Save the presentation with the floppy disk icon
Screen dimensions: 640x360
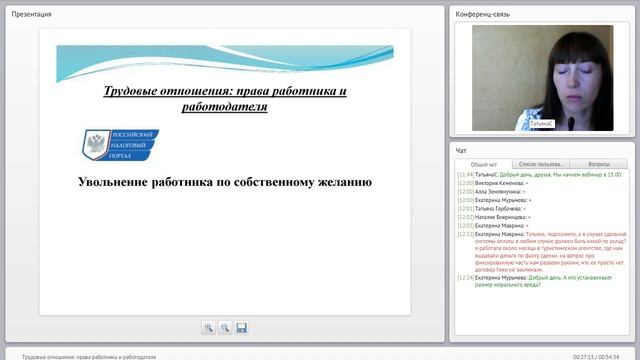pyautogui.click(x=242, y=328)
